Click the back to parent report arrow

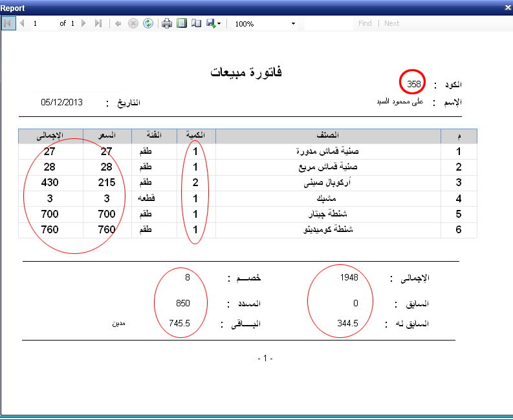[x=118, y=23]
